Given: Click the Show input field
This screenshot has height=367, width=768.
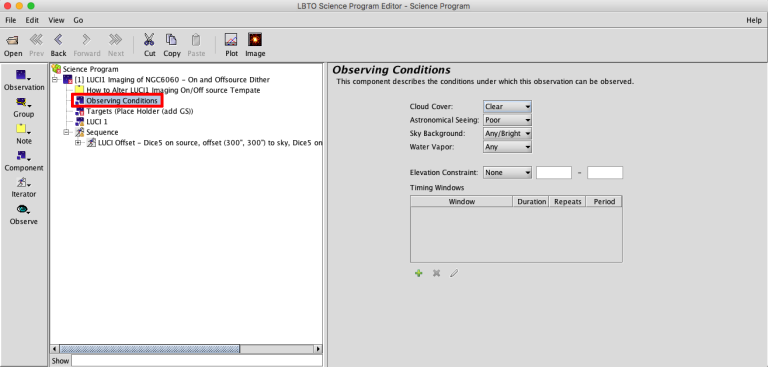Looking at the screenshot, I should [x=197, y=361].
